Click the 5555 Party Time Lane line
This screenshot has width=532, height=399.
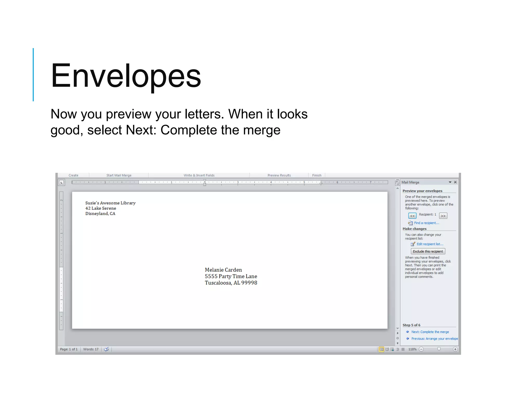[x=231, y=276]
